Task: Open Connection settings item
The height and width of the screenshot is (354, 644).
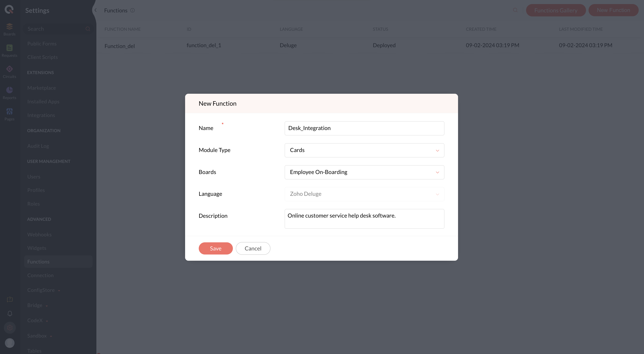Action: [40, 275]
